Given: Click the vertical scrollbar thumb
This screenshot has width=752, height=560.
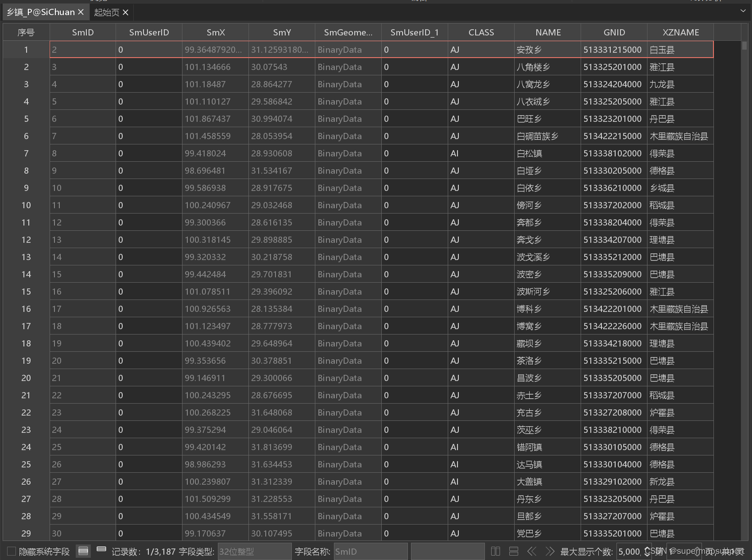Looking at the screenshot, I should (x=744, y=45).
